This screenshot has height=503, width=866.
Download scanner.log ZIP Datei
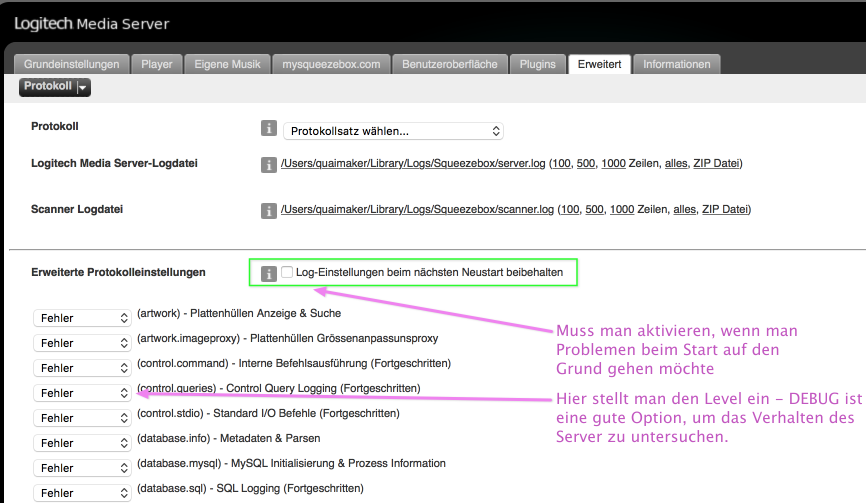click(x=725, y=209)
